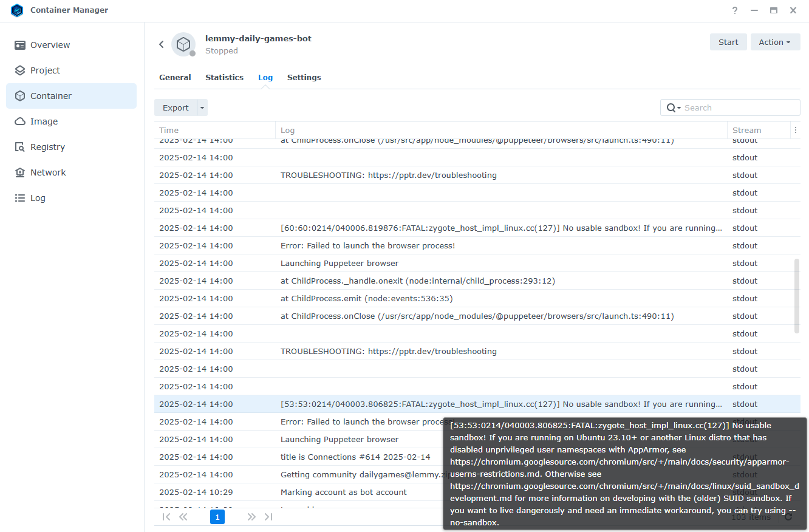Open the Settings tab
Image resolution: width=809 pixels, height=532 pixels.
pyautogui.click(x=304, y=77)
